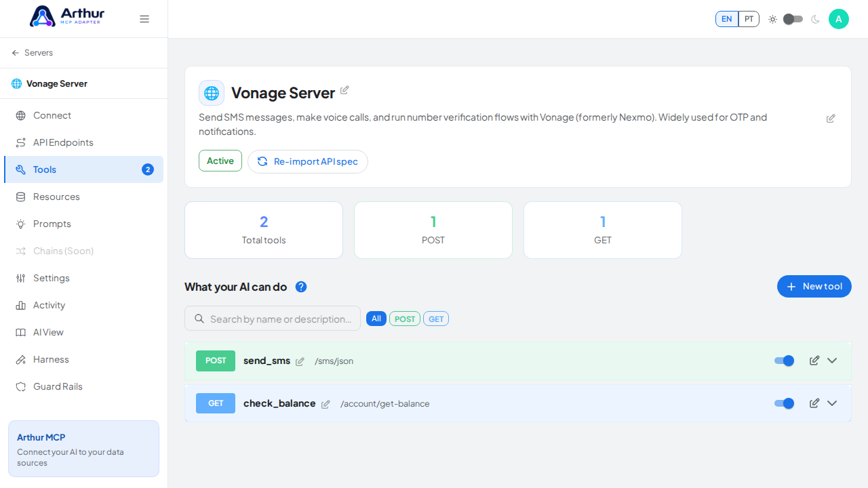Filter tools by POST
This screenshot has width=868, height=488.
(405, 319)
